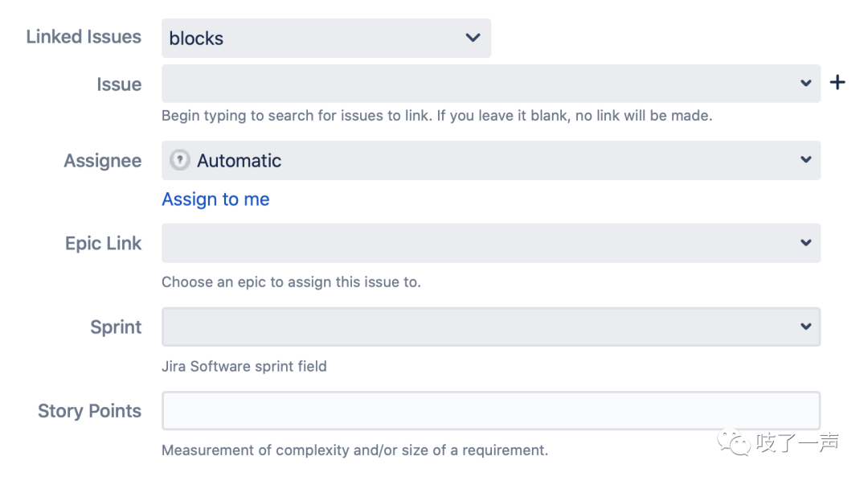Open the Assignee Automatic dropdown
This screenshot has width=868, height=481.
point(490,160)
